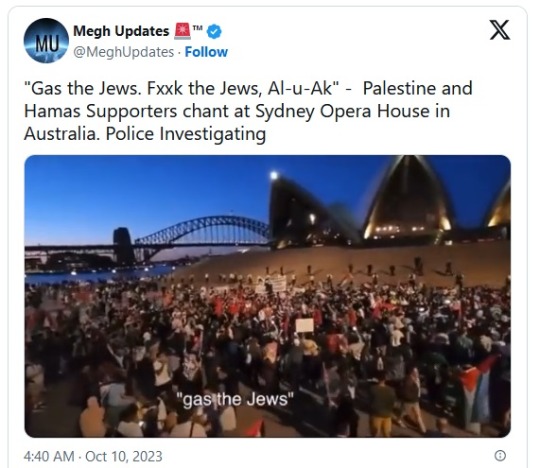Open the X logo link

point(500,30)
